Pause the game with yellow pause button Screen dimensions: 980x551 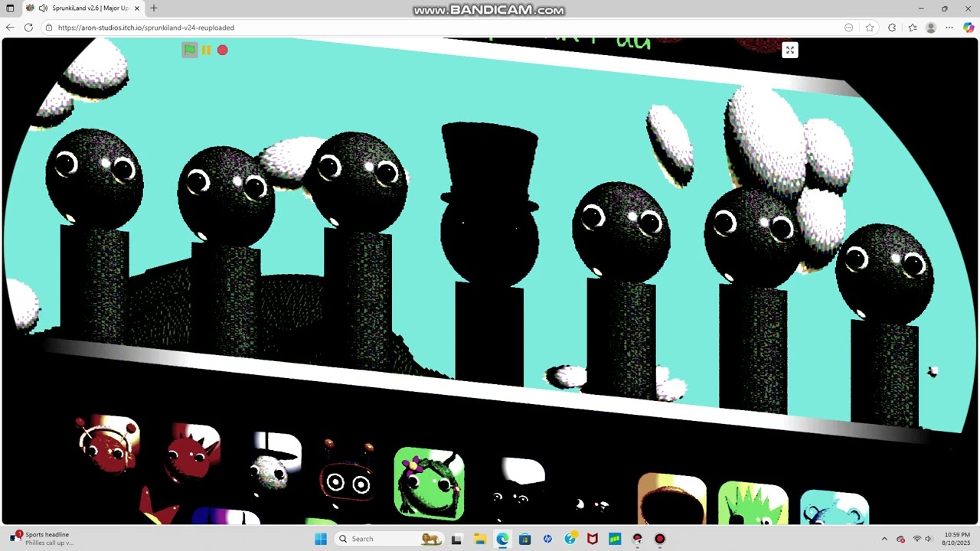pos(206,50)
